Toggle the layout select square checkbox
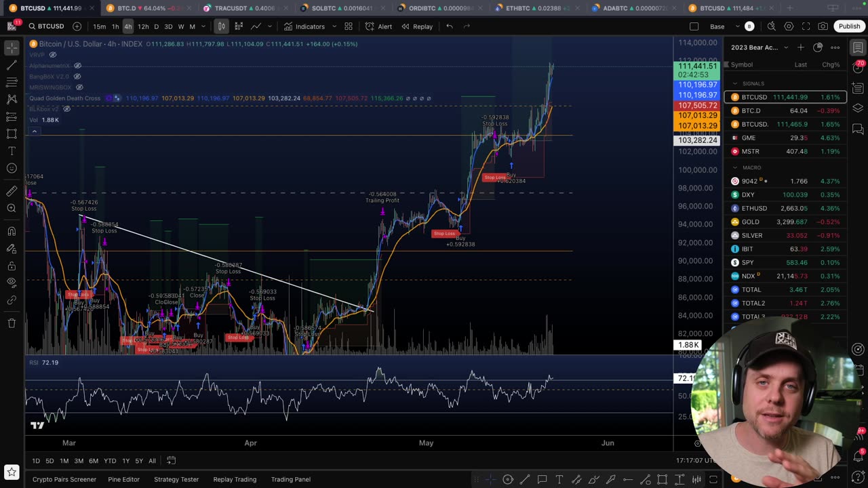 pos(694,26)
